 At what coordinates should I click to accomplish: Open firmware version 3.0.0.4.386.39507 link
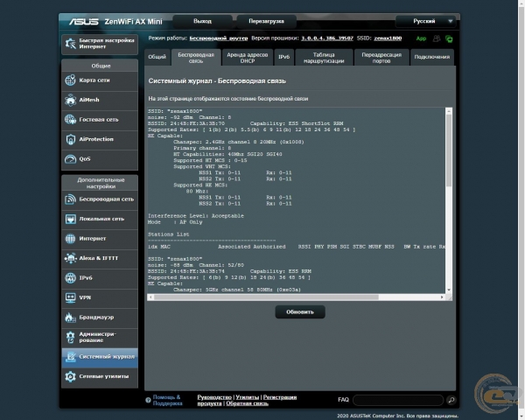click(x=327, y=38)
